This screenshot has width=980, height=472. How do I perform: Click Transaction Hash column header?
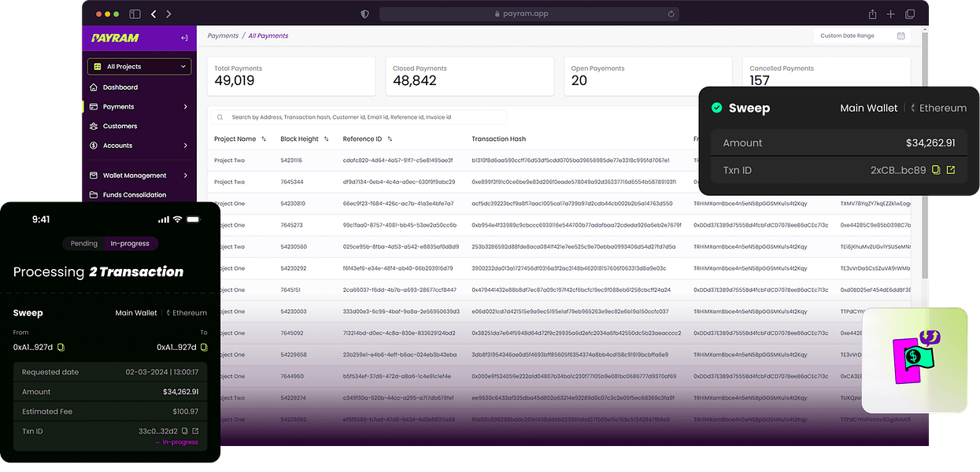498,139
